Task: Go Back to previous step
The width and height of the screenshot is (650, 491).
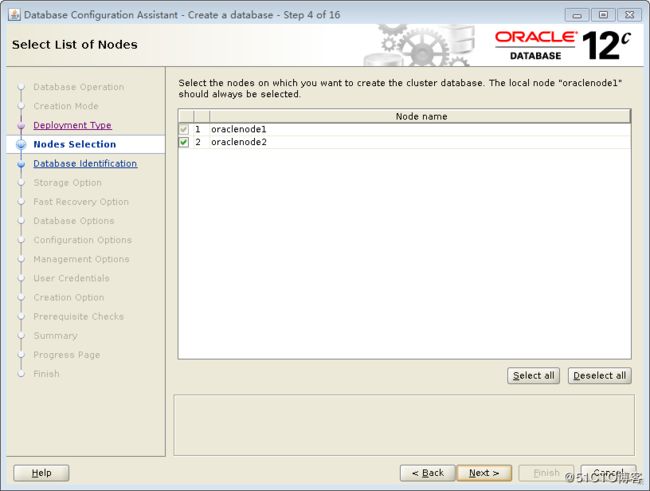Action: click(x=428, y=473)
